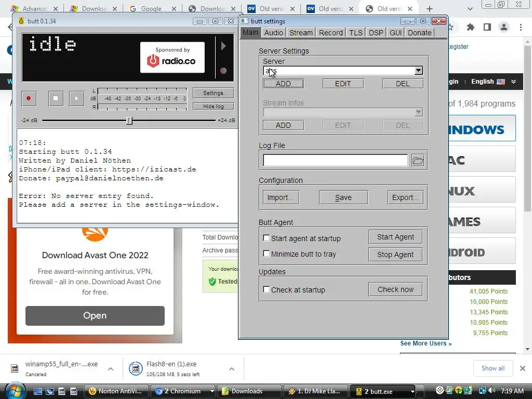Click the red record button in butt

pyautogui.click(x=29, y=98)
